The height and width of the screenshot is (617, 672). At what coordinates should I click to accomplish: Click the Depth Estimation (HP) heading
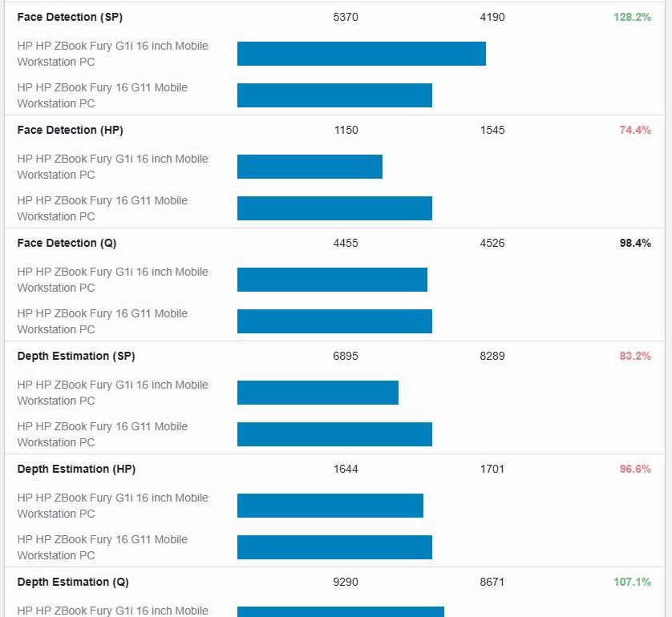(x=76, y=469)
